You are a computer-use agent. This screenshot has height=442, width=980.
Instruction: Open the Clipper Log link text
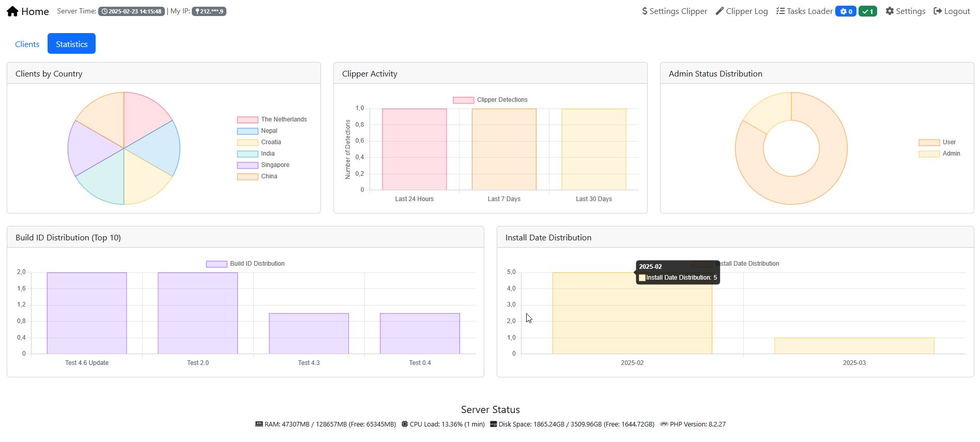tap(746, 11)
